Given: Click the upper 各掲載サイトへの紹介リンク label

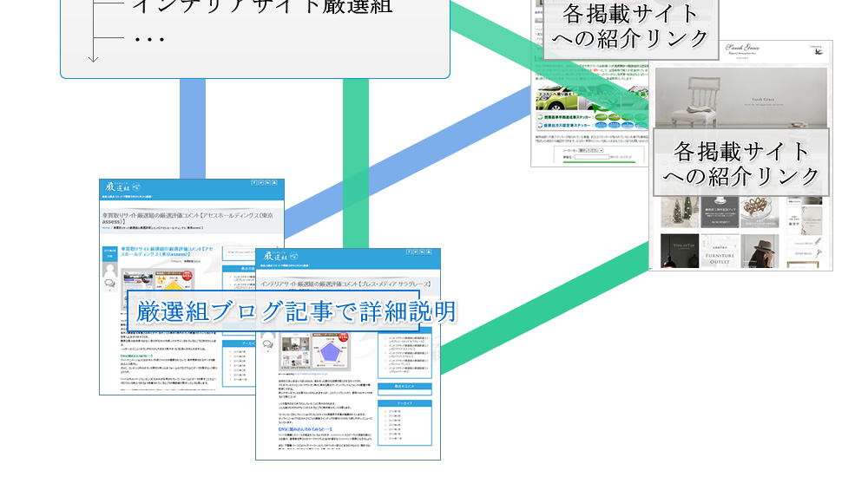Looking at the screenshot, I should click(x=629, y=26).
